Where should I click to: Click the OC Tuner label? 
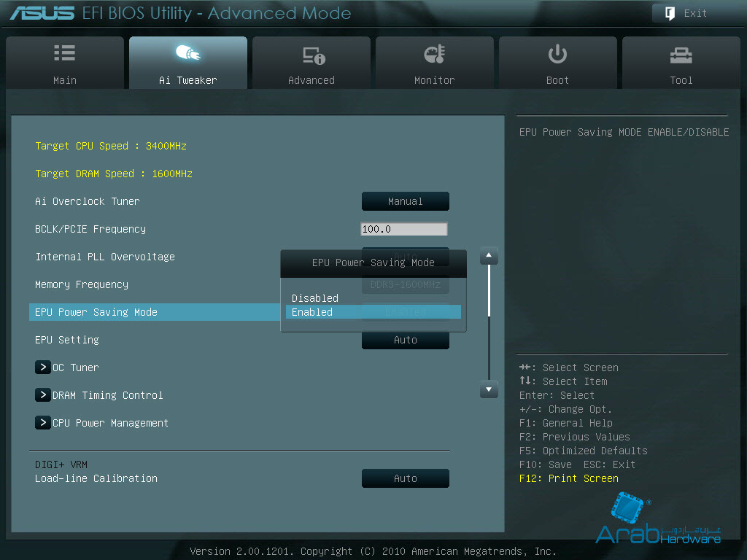point(75,367)
